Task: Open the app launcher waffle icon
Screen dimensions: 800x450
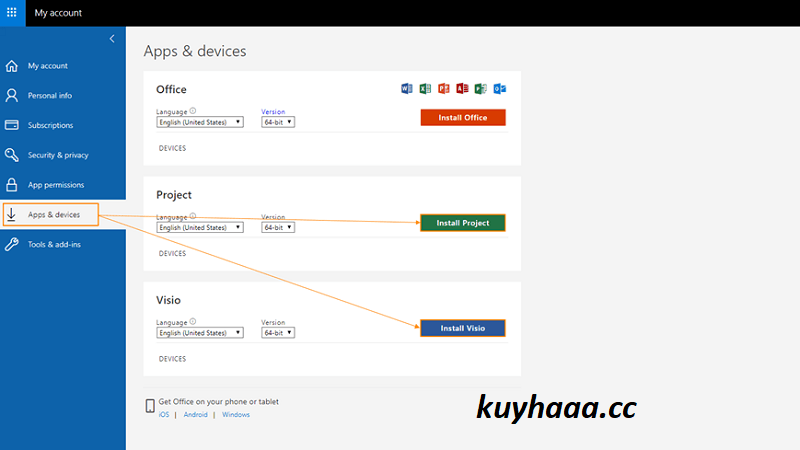Action: click(x=12, y=12)
